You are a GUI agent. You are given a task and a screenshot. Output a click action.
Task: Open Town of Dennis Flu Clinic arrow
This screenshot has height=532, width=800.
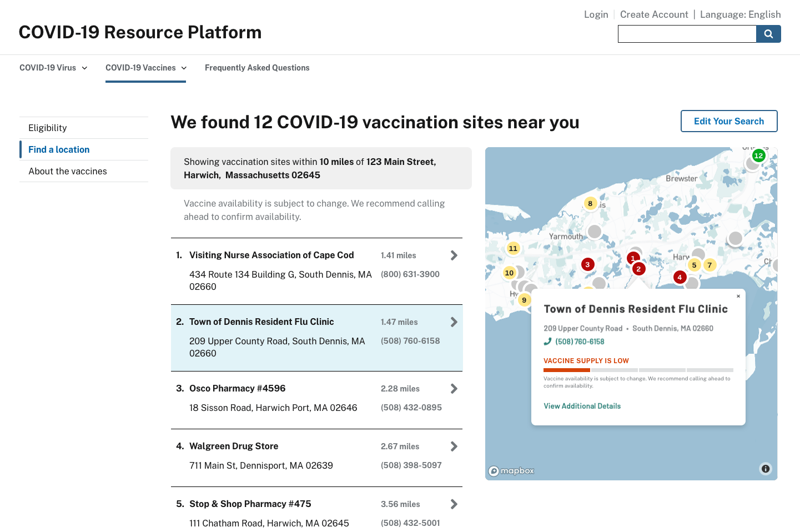(x=454, y=322)
